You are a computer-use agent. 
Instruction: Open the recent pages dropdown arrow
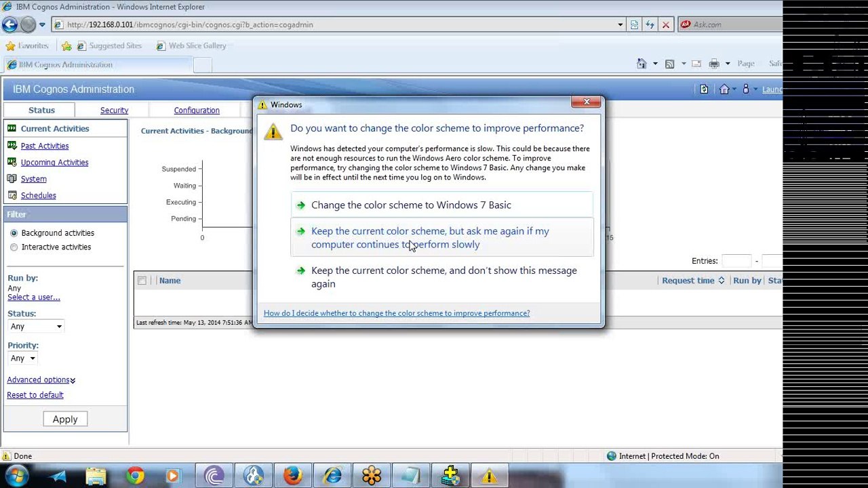tap(42, 24)
